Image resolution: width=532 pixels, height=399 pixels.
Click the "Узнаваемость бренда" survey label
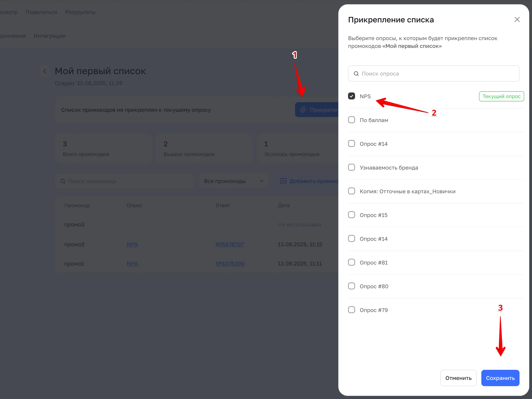pos(389,168)
